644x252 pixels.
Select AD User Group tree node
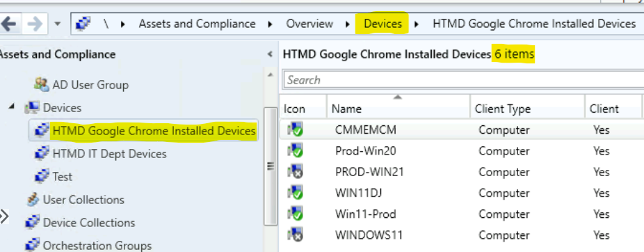90,85
